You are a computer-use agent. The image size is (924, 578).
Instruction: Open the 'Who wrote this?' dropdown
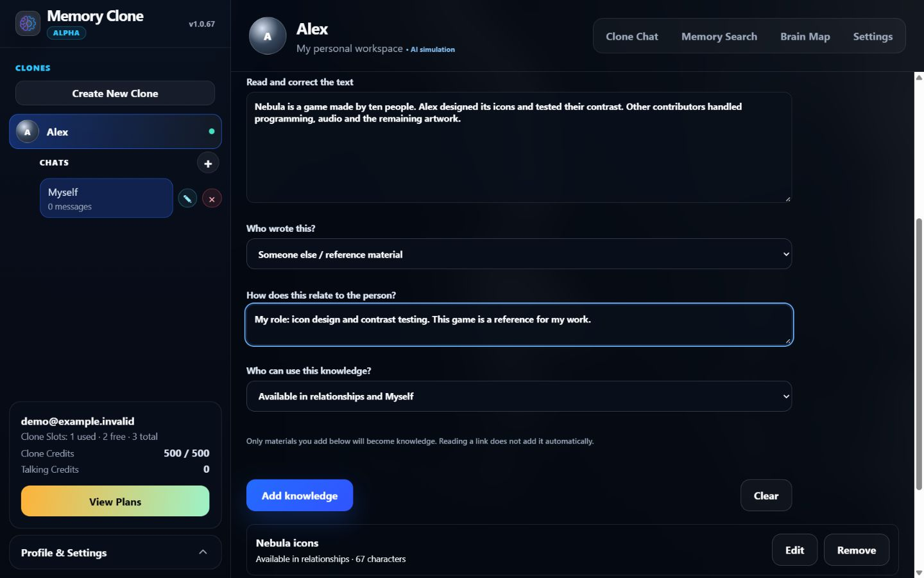(x=519, y=254)
